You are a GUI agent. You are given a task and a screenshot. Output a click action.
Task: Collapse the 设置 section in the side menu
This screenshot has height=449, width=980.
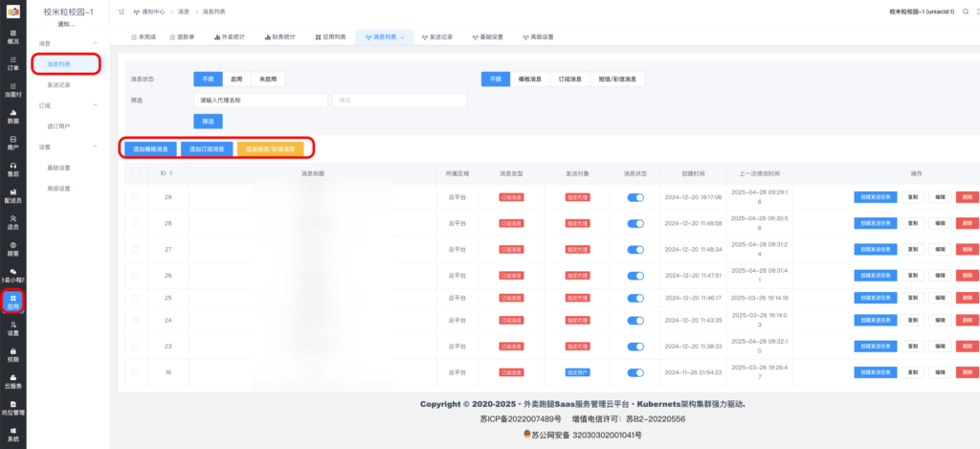click(x=95, y=147)
